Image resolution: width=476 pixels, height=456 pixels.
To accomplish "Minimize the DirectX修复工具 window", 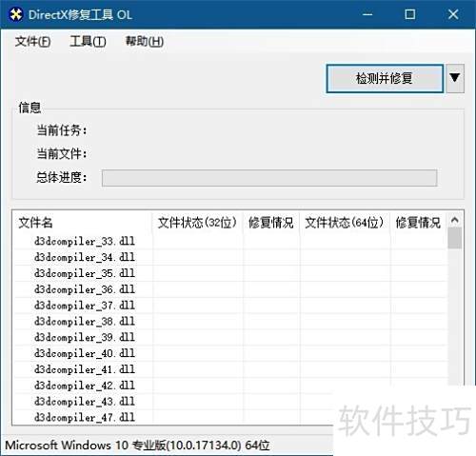I will (367, 14).
